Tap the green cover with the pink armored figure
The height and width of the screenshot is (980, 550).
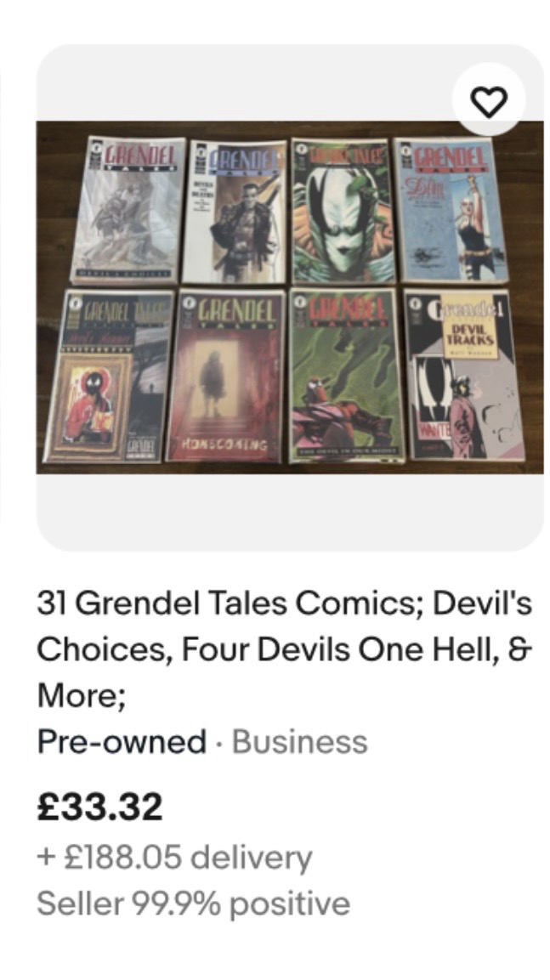tap(346, 375)
